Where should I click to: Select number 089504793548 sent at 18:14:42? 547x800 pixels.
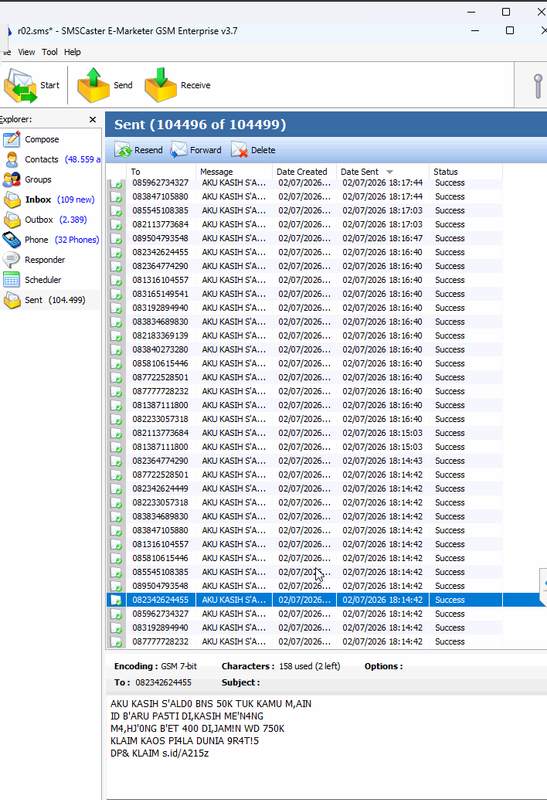click(160, 586)
